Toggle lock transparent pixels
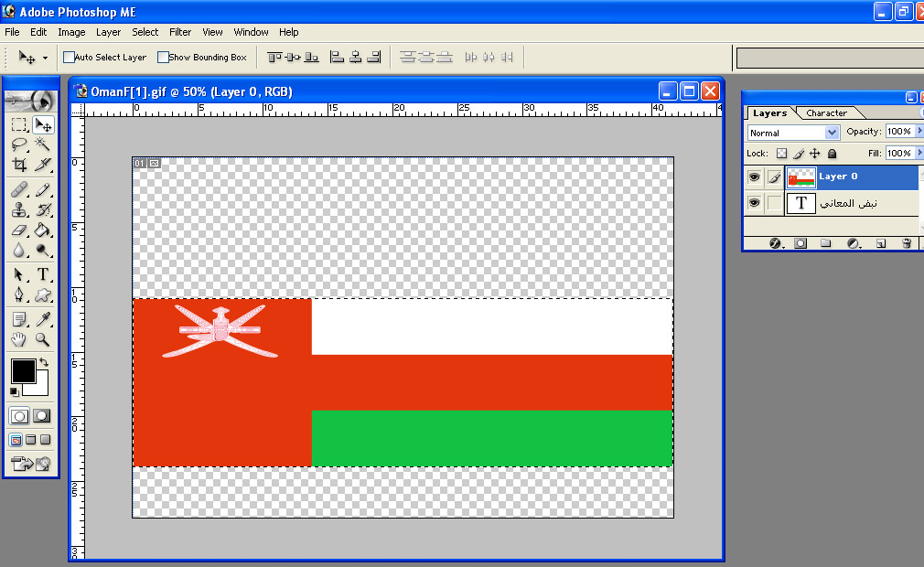This screenshot has height=567, width=924. pos(781,154)
